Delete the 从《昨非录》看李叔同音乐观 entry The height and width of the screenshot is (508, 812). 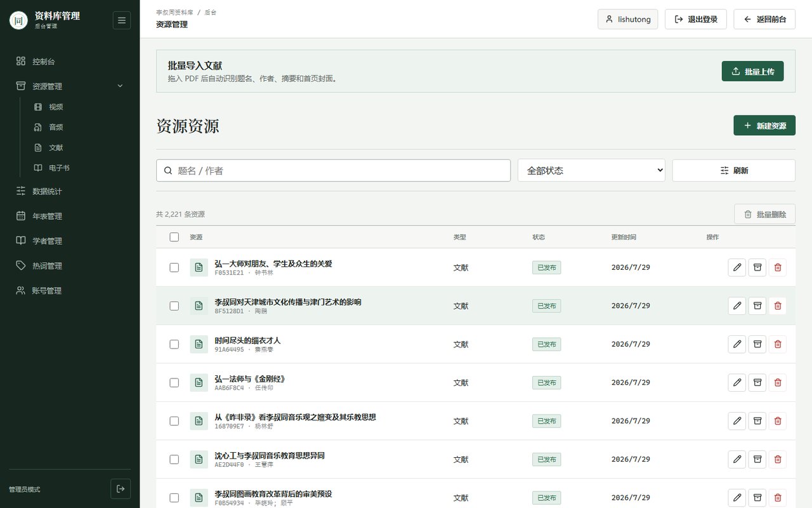[778, 421]
